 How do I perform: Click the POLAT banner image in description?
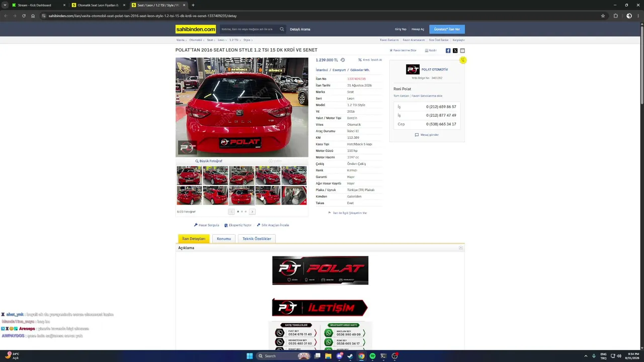[320, 270]
